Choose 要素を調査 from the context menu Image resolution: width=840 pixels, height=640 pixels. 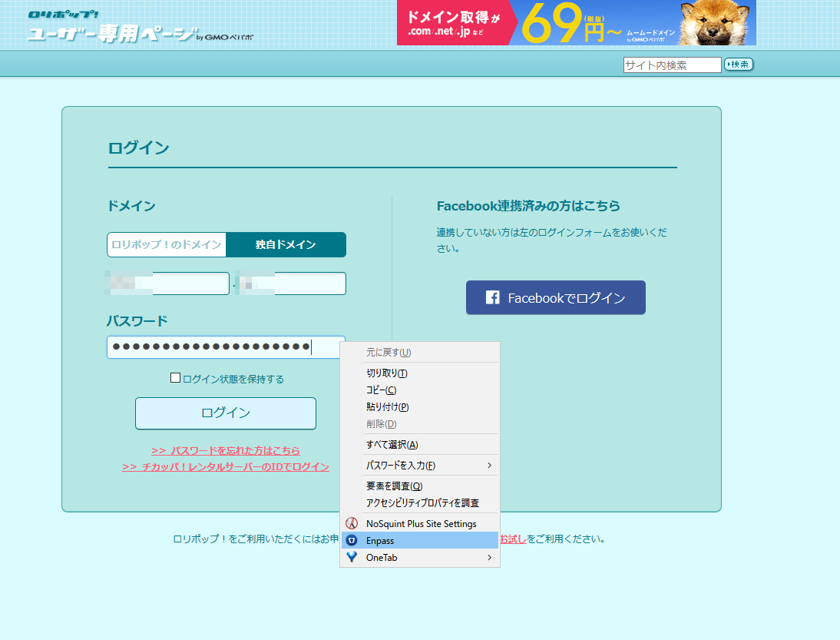tap(420, 486)
